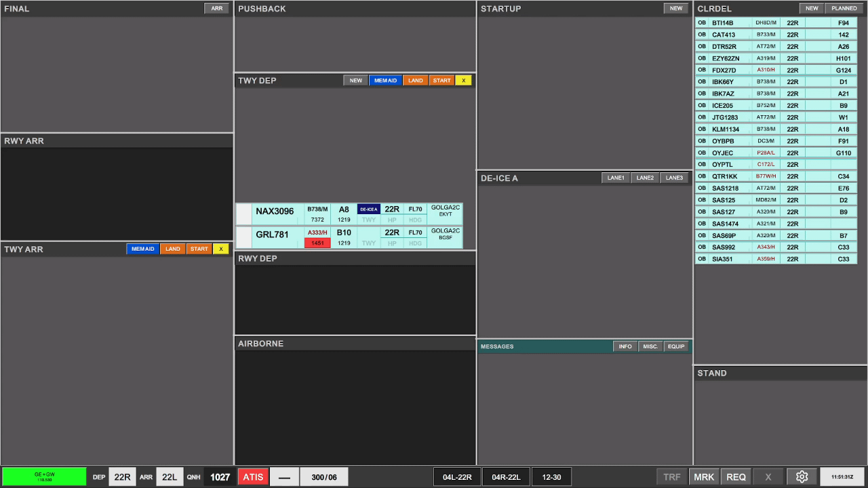Click the green GE+GW frequency box

pos(45,476)
